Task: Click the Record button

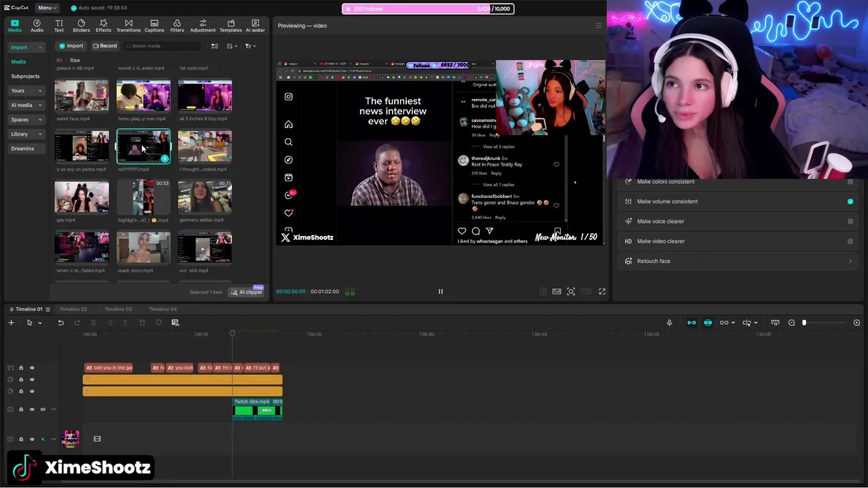Action: 104,46
